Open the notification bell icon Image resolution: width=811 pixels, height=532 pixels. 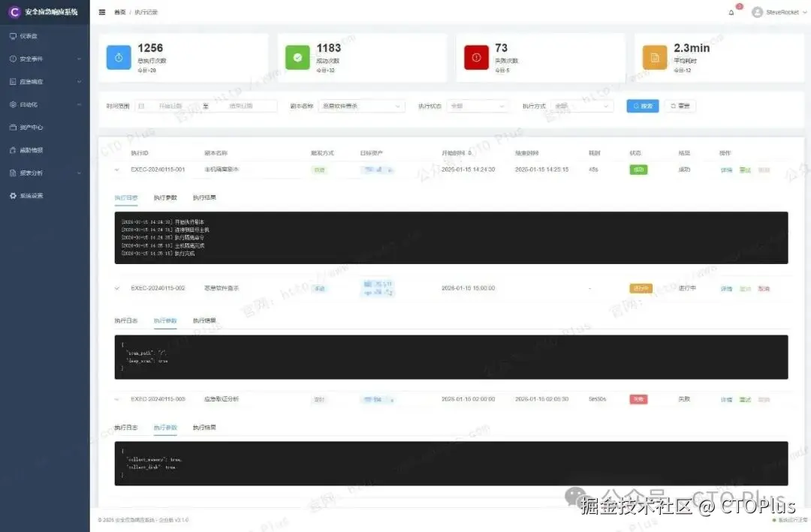[x=731, y=13]
